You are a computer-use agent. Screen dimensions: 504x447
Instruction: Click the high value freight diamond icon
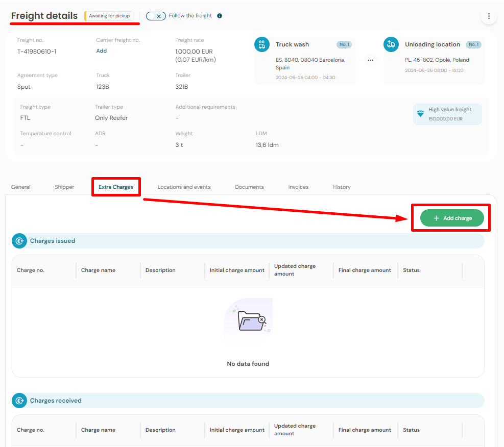(x=420, y=113)
